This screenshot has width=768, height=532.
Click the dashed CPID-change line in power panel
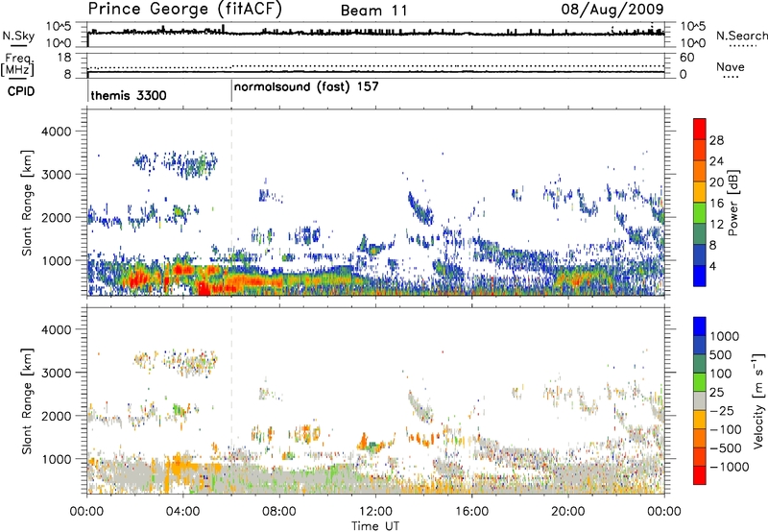point(231,203)
